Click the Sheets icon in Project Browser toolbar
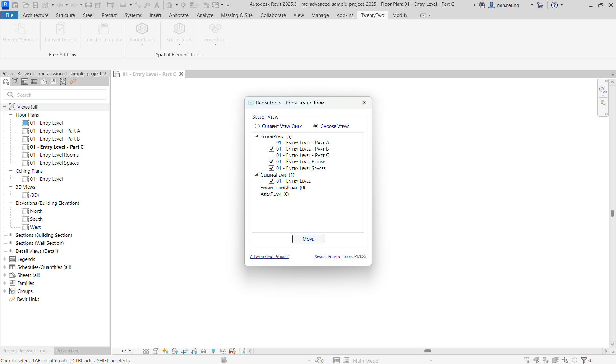616x364 pixels. click(x=44, y=81)
